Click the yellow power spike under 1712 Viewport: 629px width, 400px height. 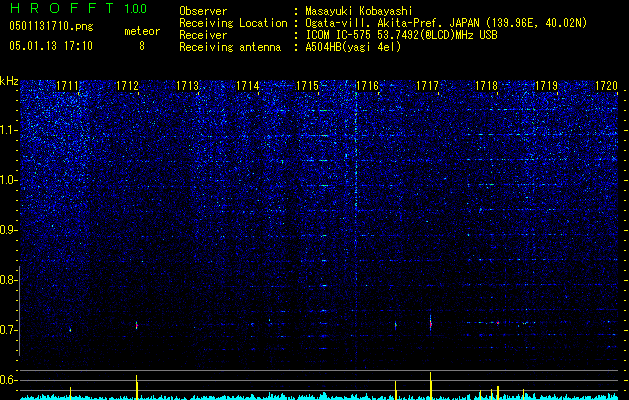pos(137,387)
